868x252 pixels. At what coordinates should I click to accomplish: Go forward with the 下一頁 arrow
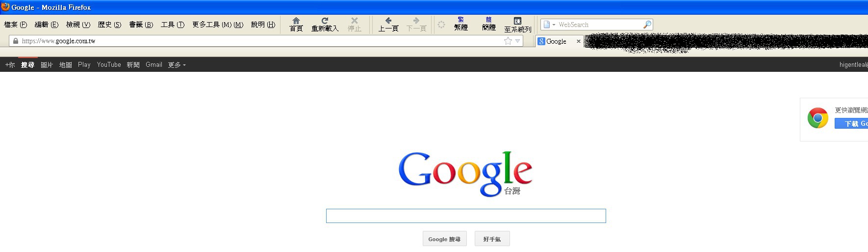click(416, 24)
